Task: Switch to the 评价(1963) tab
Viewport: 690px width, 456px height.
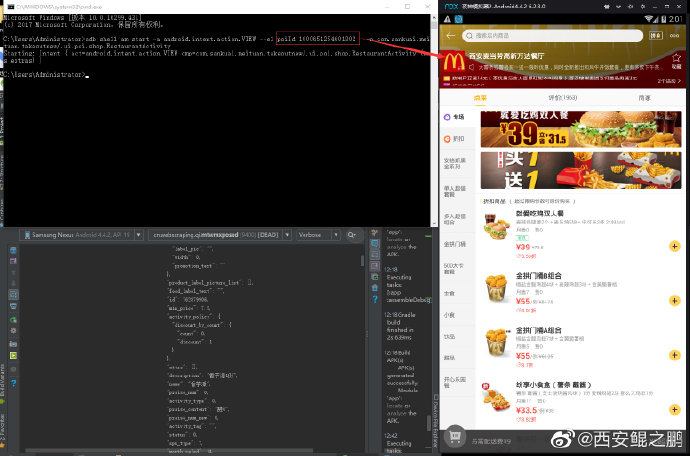Action: click(x=562, y=98)
